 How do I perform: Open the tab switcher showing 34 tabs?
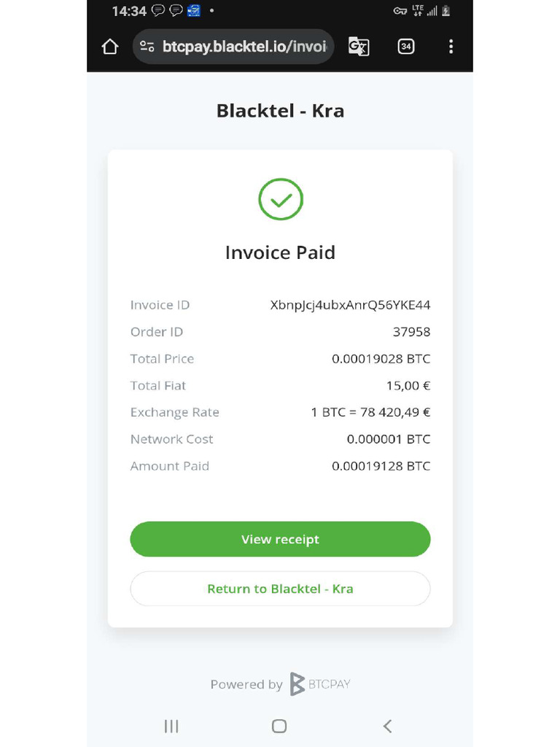[406, 47]
